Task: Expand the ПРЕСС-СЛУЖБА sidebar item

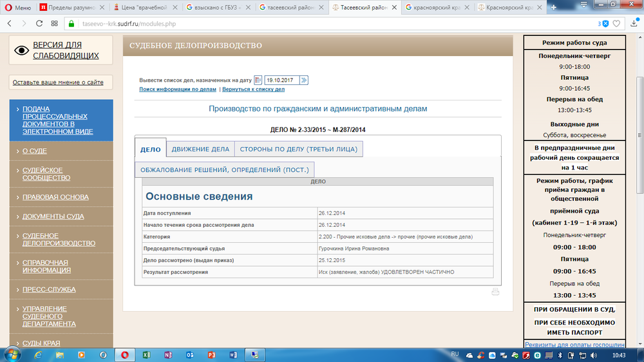Action: point(48,290)
